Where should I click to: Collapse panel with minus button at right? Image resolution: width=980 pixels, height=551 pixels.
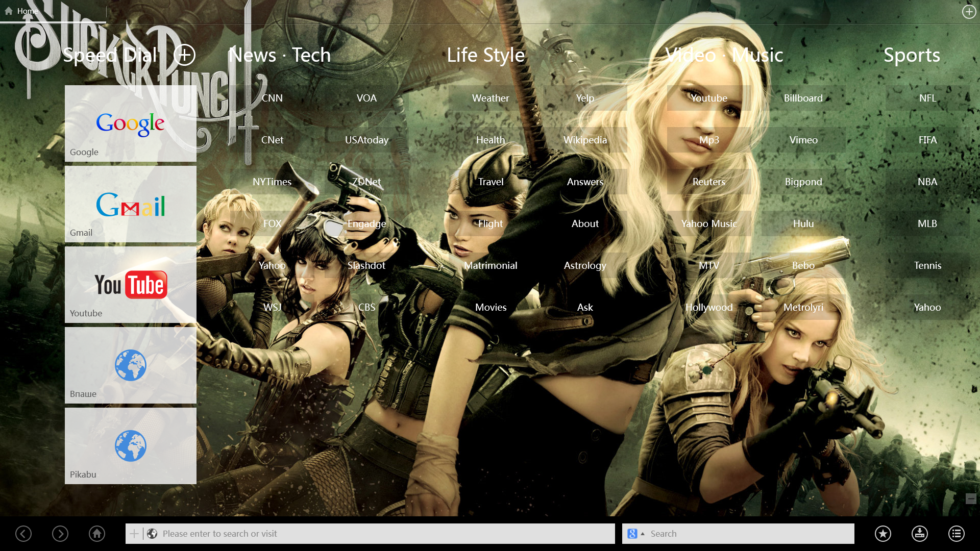click(971, 498)
